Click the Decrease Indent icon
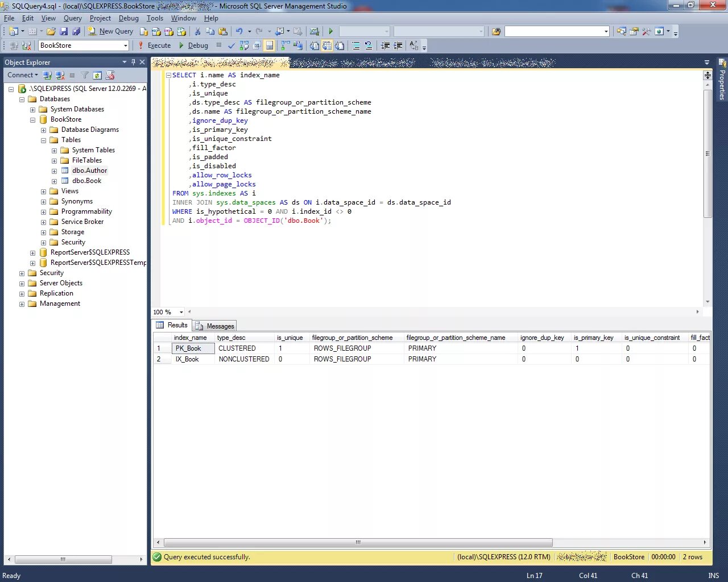The width and height of the screenshot is (728, 582). 385,45
